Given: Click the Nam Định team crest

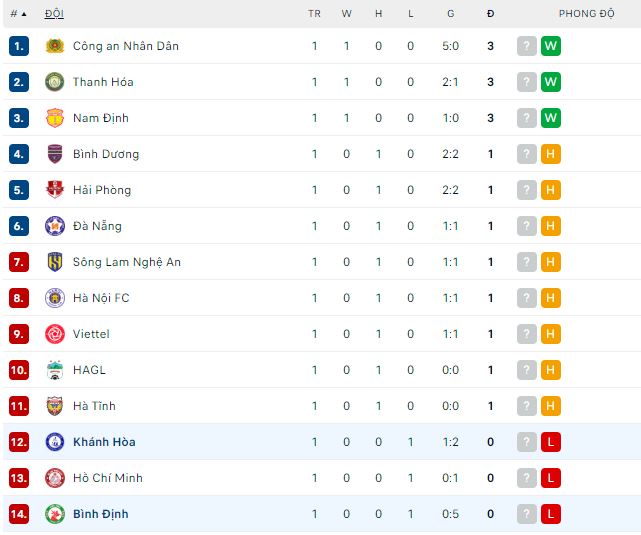Looking at the screenshot, I should tap(55, 118).
